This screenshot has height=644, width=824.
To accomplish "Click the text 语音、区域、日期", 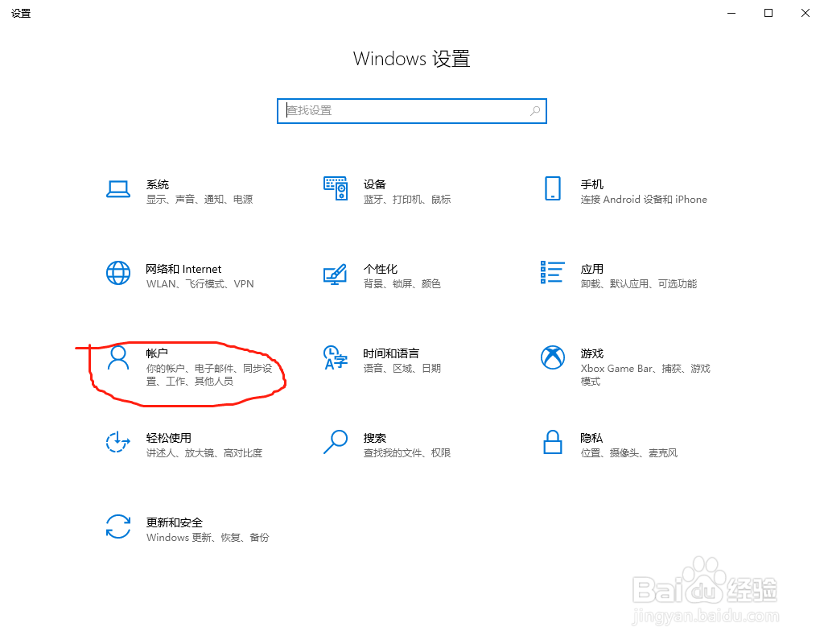I will 402,369.
